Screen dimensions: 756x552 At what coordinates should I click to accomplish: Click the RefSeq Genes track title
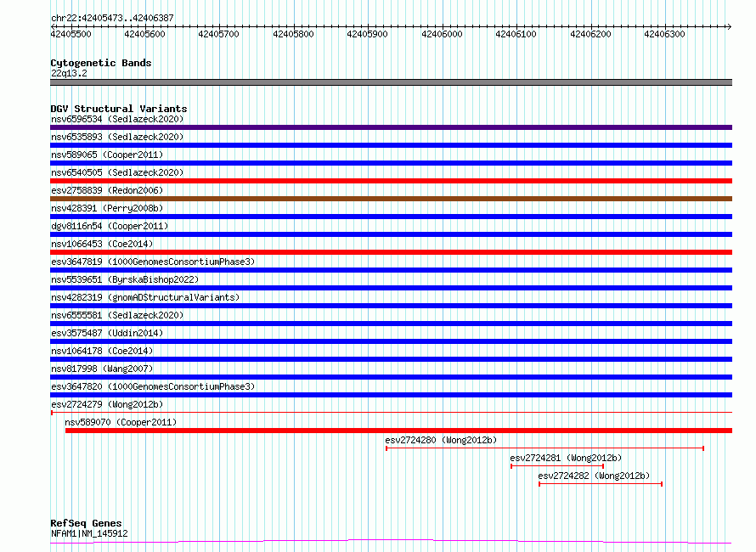pos(86,523)
